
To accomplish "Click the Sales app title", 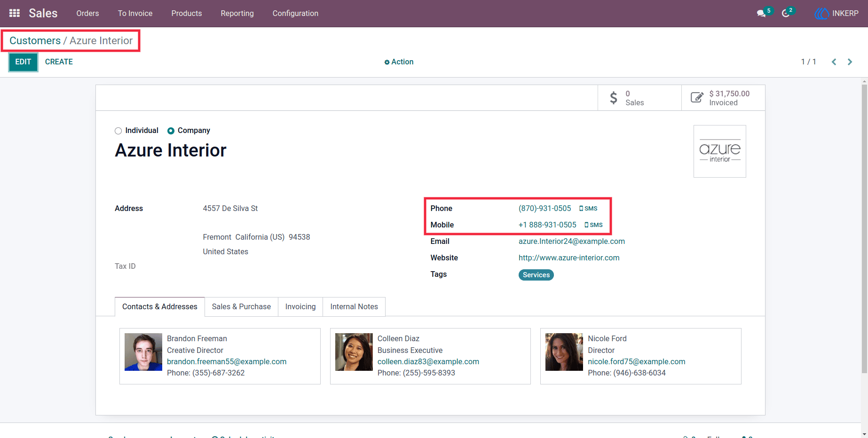I will coord(43,14).
